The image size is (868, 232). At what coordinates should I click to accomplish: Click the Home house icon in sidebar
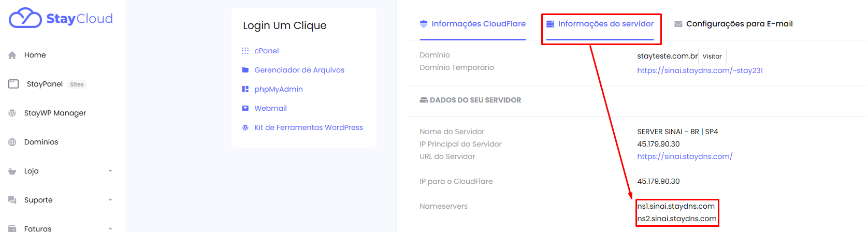pos(12,55)
